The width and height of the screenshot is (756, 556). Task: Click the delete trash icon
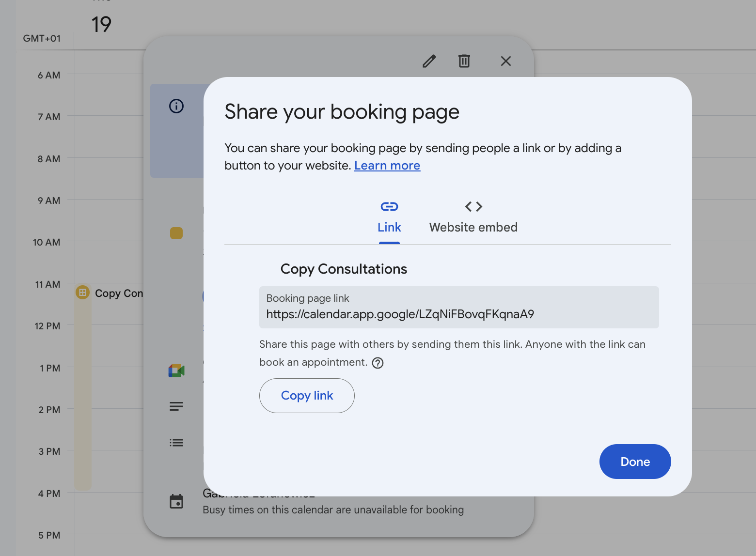point(464,61)
